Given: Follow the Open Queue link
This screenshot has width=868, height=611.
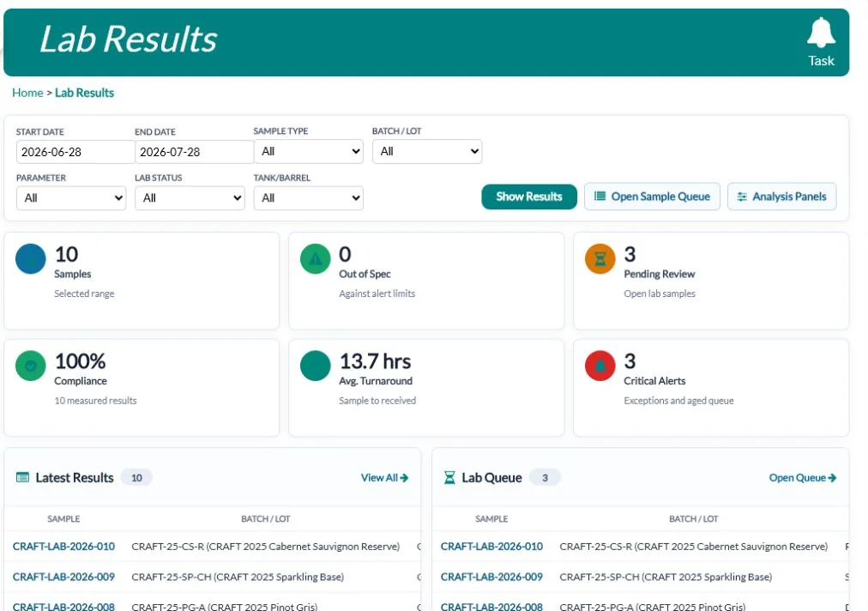Looking at the screenshot, I should tap(803, 477).
